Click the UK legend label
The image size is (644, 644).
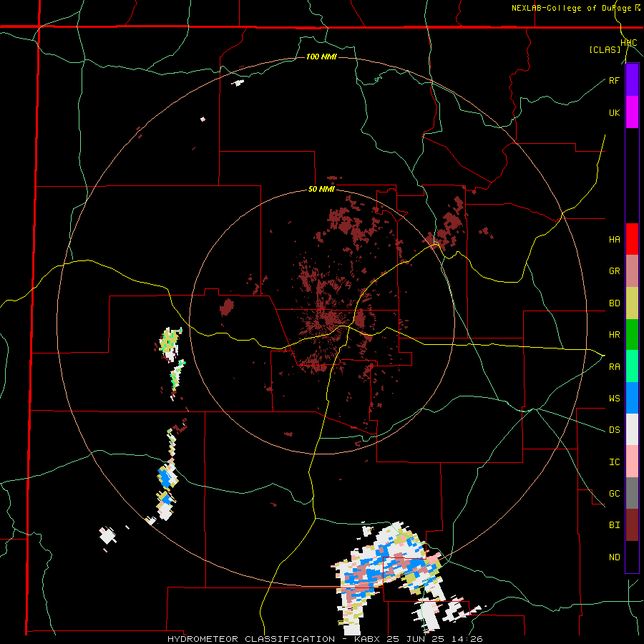click(614, 112)
